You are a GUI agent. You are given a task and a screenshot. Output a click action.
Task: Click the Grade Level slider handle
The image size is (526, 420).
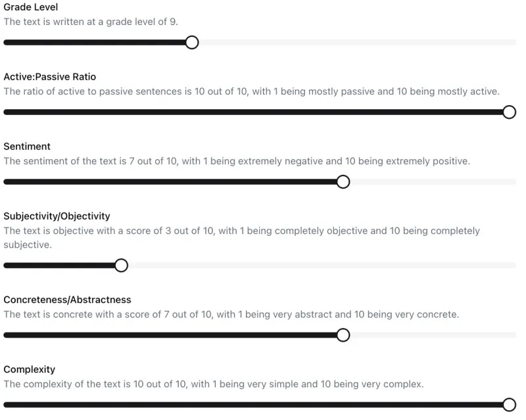click(192, 42)
